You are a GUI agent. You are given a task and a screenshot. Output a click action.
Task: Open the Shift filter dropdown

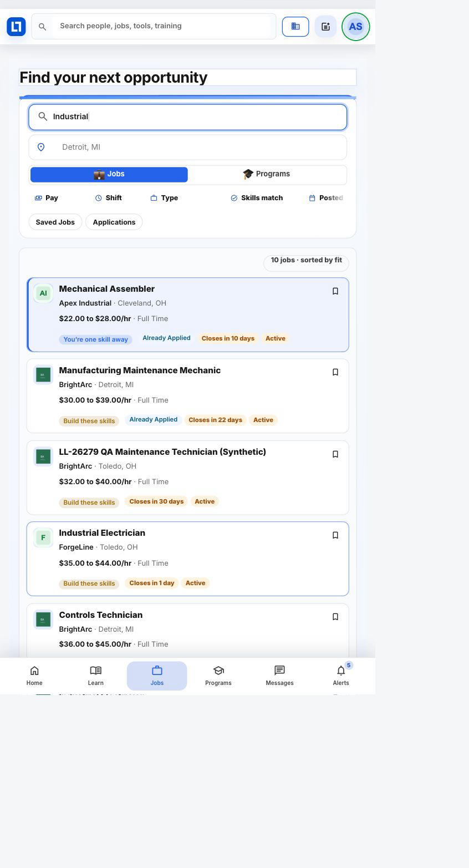pos(109,198)
